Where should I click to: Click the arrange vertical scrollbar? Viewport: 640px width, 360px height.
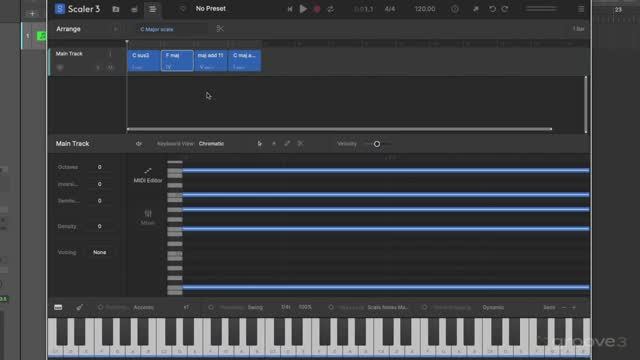pos(586,104)
